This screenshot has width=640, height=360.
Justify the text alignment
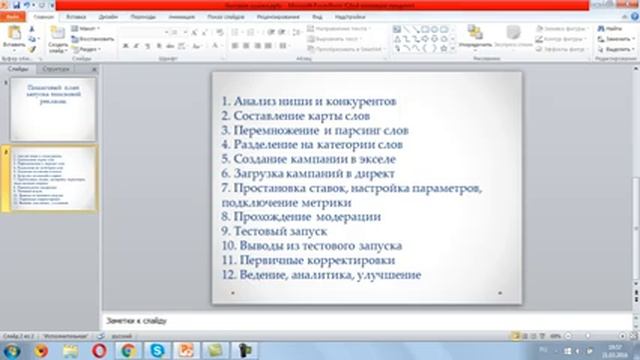click(x=268, y=46)
